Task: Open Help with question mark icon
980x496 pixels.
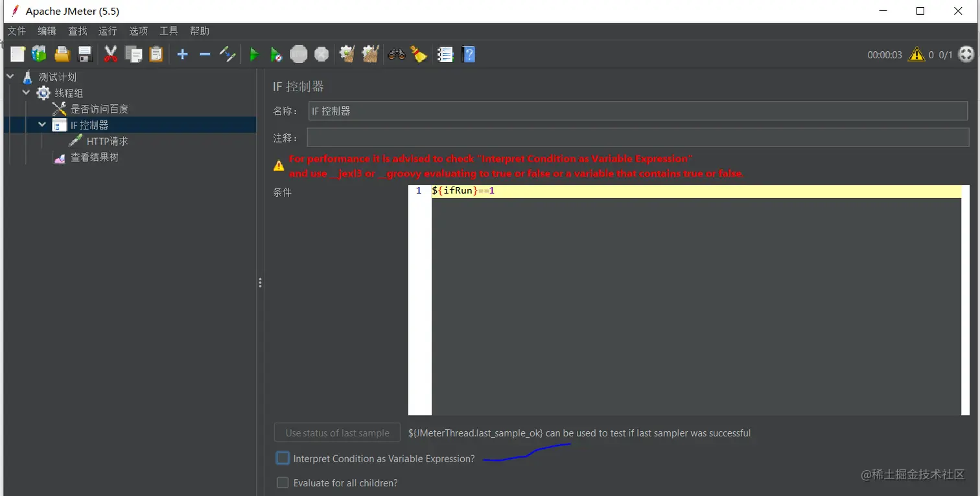Action: click(x=469, y=54)
